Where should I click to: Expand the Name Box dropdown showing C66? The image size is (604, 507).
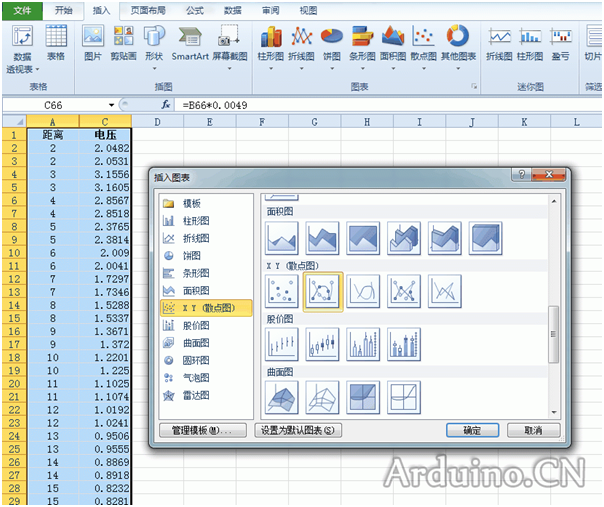(111, 105)
